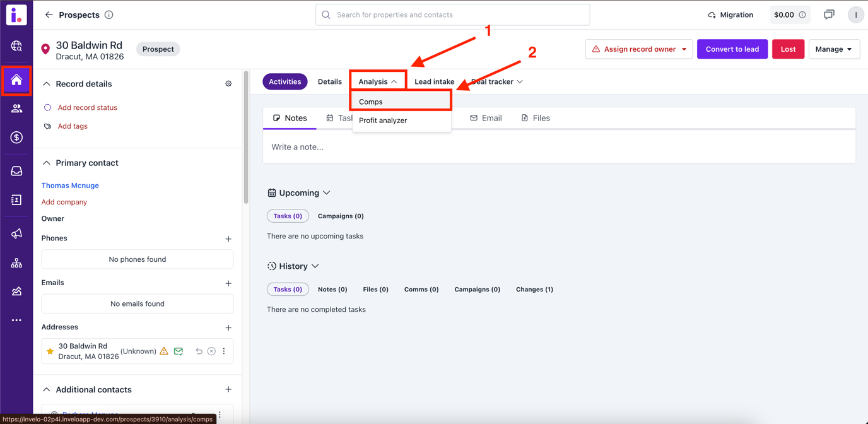Click the Convert to lead button
Screen dimensions: 868x424
(732, 49)
